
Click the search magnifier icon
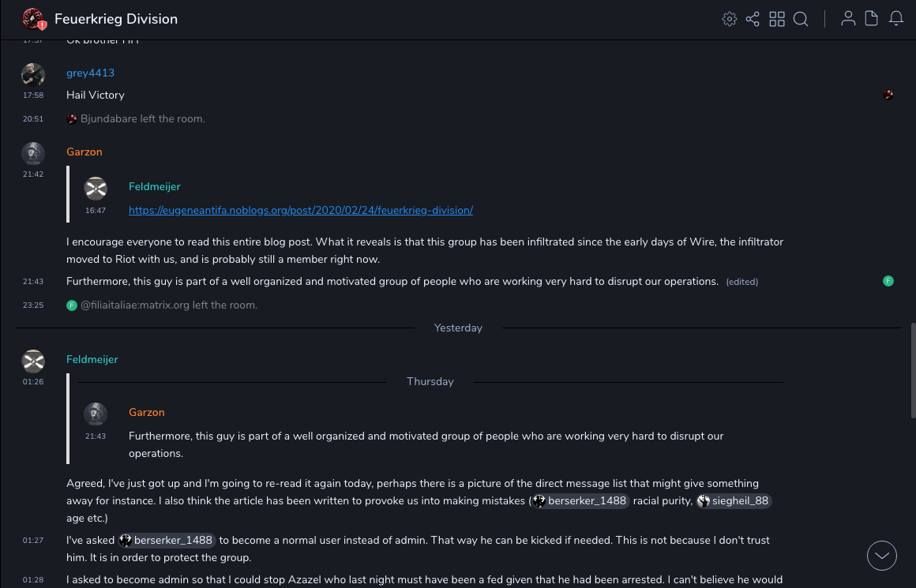click(x=801, y=19)
